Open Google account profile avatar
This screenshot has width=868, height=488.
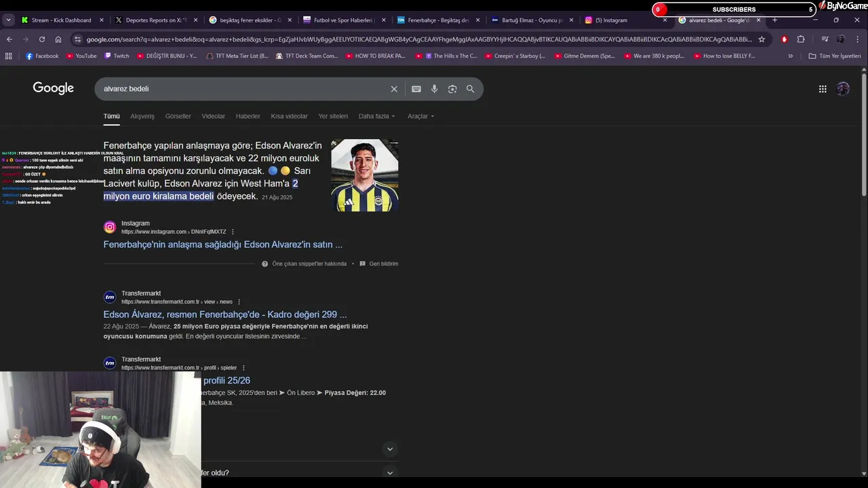pos(843,89)
